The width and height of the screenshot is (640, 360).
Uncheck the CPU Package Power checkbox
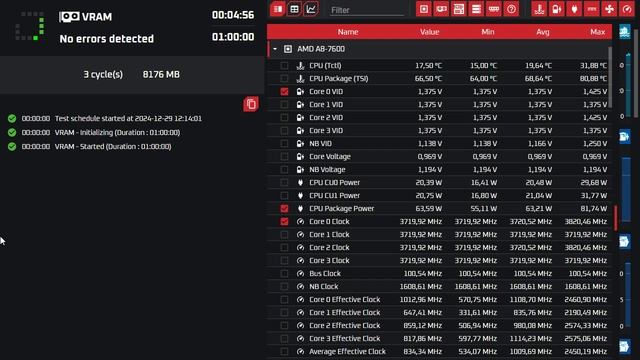click(284, 209)
